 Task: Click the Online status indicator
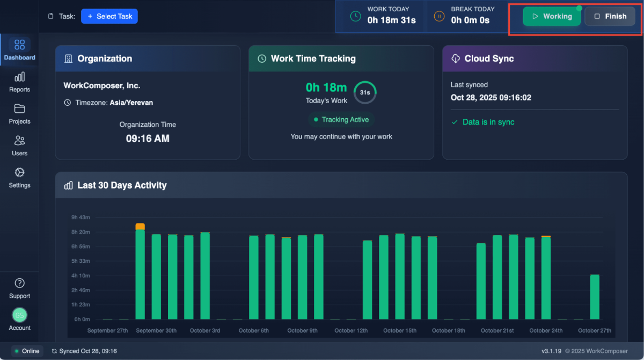pyautogui.click(x=27, y=351)
